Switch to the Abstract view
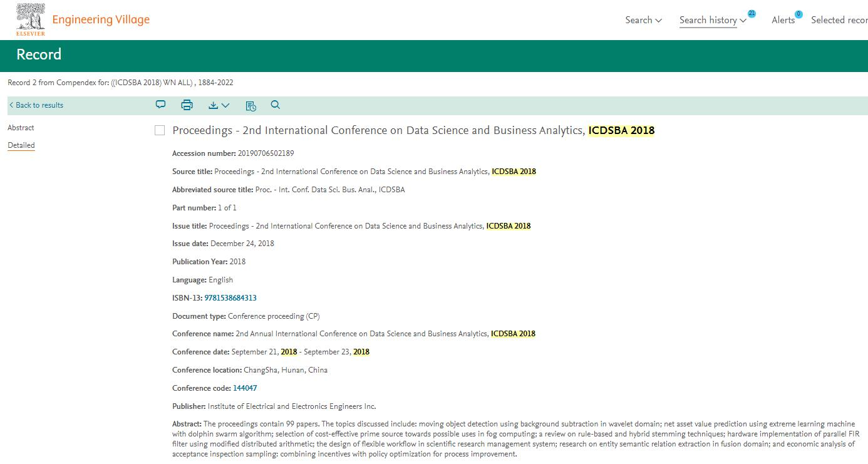This screenshot has height=464, width=868. [21, 128]
